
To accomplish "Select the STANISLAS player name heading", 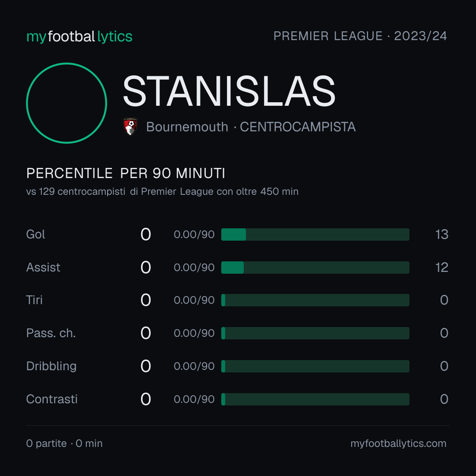I will coord(229,91).
